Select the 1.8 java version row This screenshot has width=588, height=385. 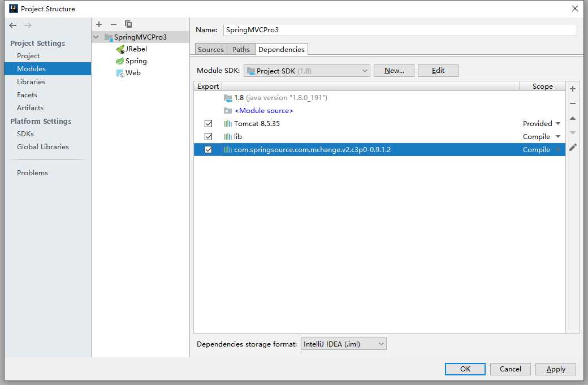379,98
